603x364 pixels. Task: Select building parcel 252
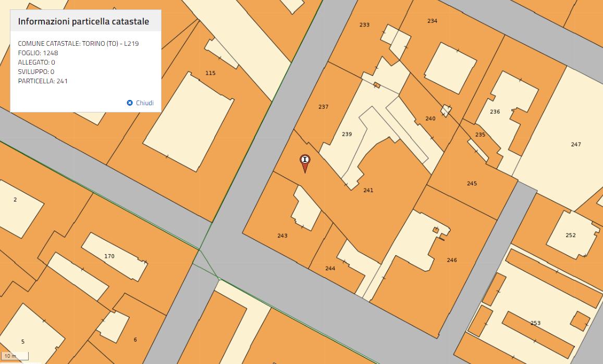pyautogui.click(x=571, y=235)
